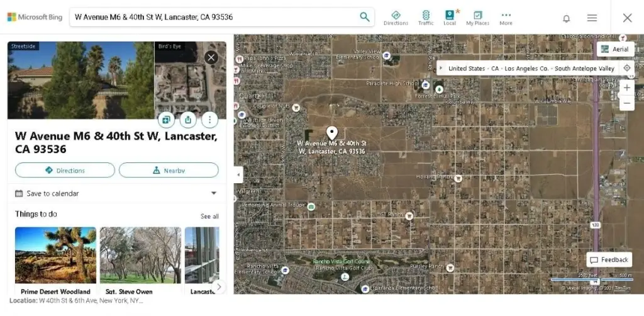Open the three-dot options on location card
Image resolution: width=644 pixels, height=316 pixels.
209,119
